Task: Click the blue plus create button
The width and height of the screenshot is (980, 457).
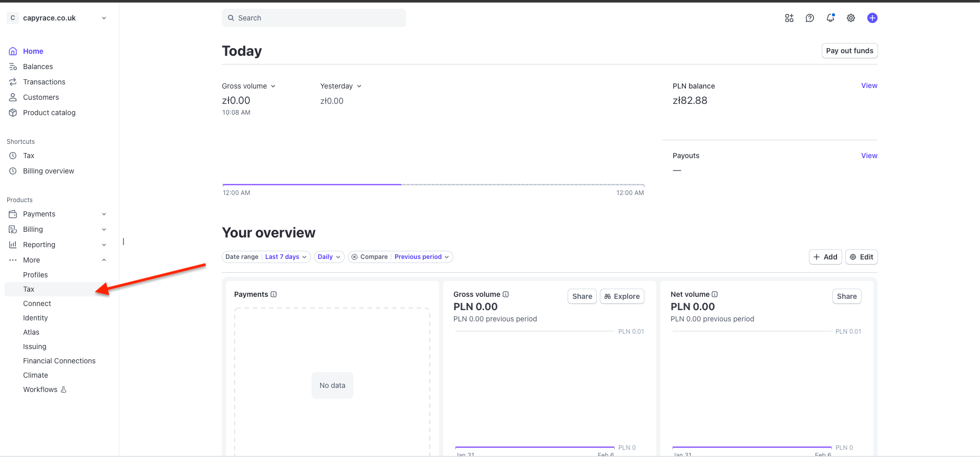Action: point(872,18)
